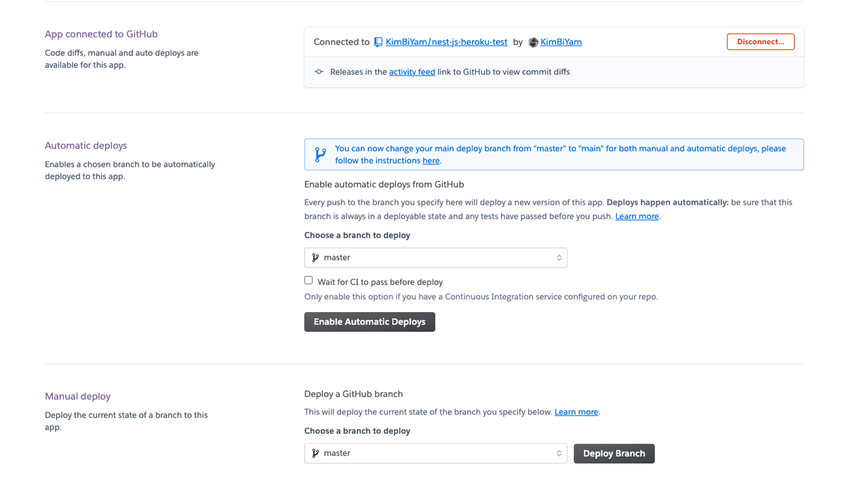
Task: Click KimBiYam's round avatar image
Action: 533,42
